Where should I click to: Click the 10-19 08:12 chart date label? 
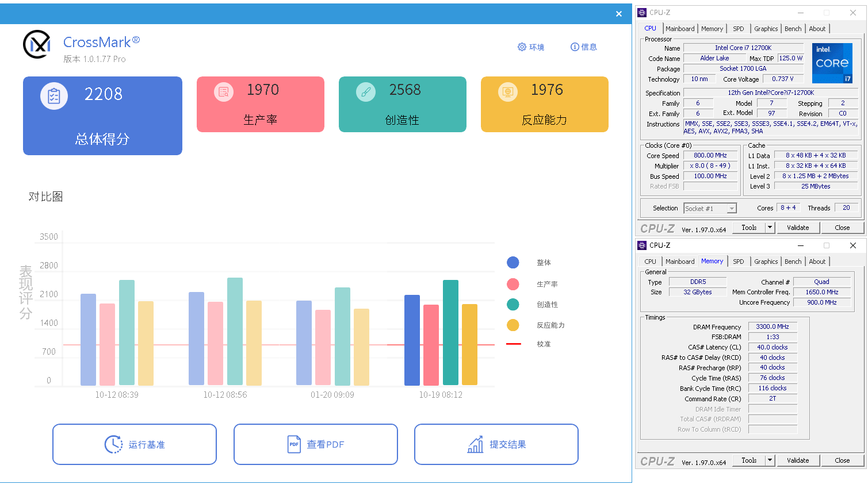coord(441,395)
